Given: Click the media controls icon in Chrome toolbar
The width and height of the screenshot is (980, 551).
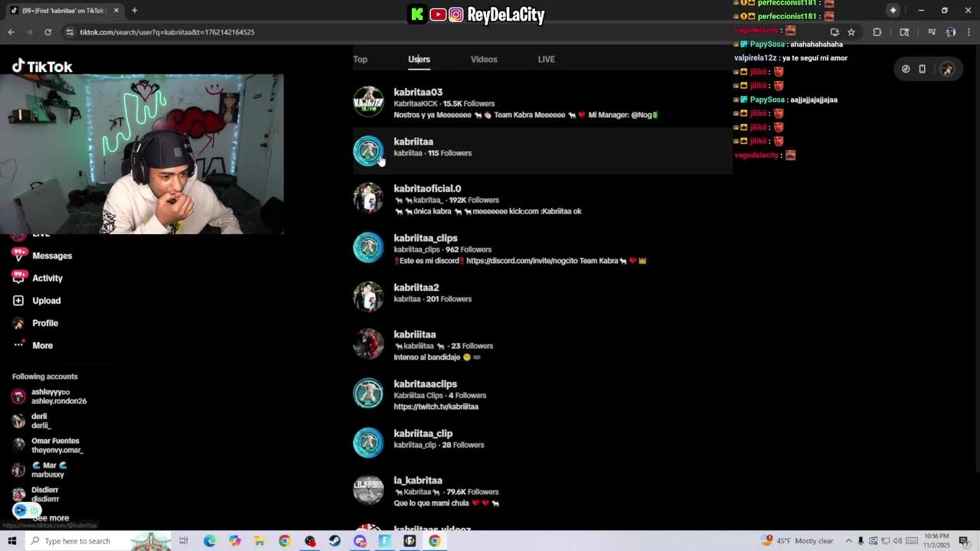Looking at the screenshot, I should click(932, 32).
